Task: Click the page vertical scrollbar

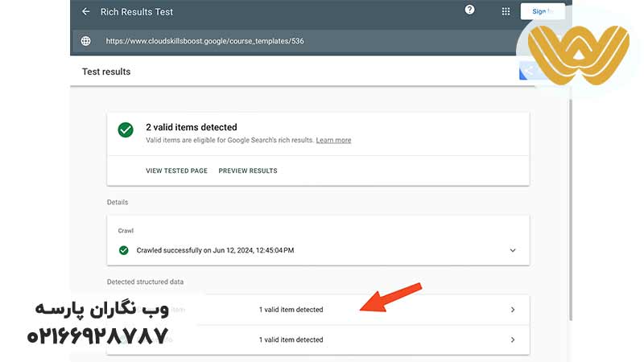Action: coord(572,201)
